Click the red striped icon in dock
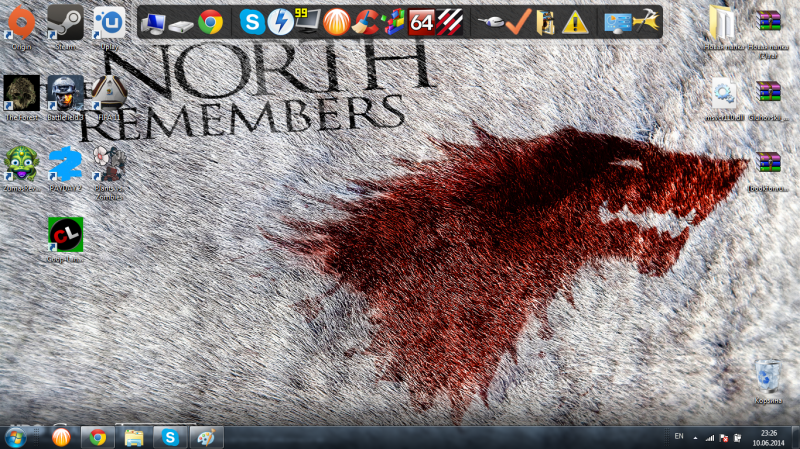This screenshot has height=449, width=800. (449, 22)
